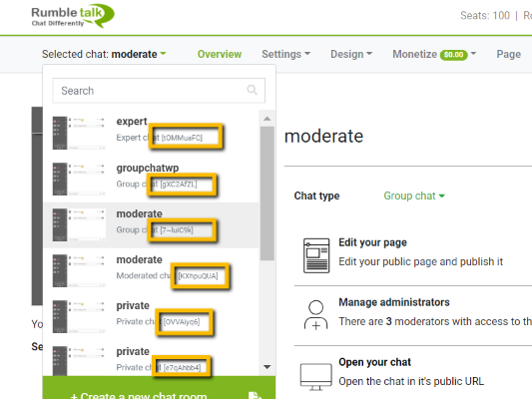Switch to the Overview tab
532x399 pixels.
220,54
